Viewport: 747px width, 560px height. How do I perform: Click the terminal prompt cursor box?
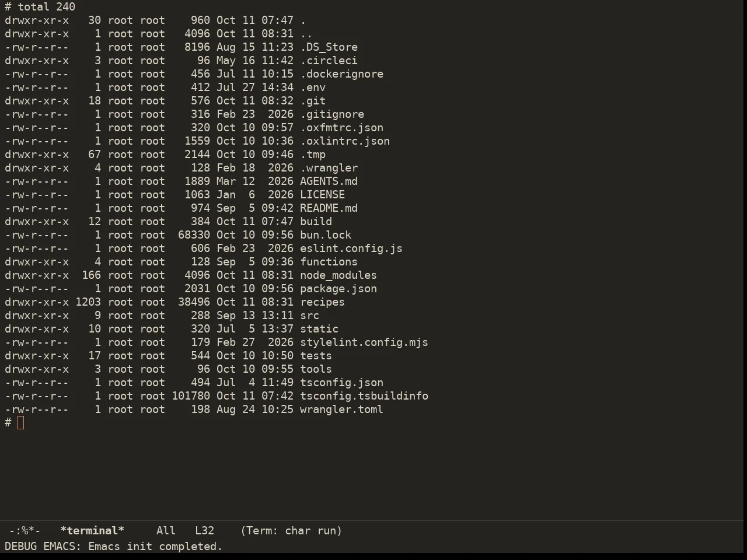pos(21,423)
